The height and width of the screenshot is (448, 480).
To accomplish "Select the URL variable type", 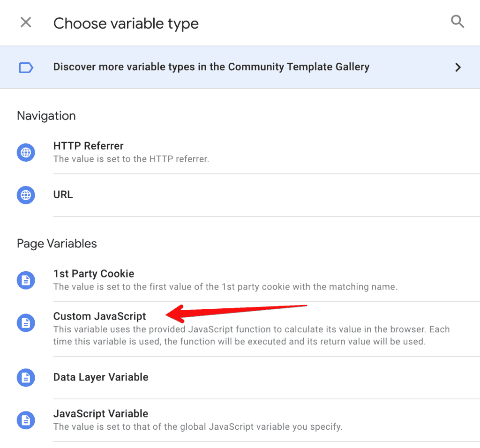I will [x=63, y=195].
